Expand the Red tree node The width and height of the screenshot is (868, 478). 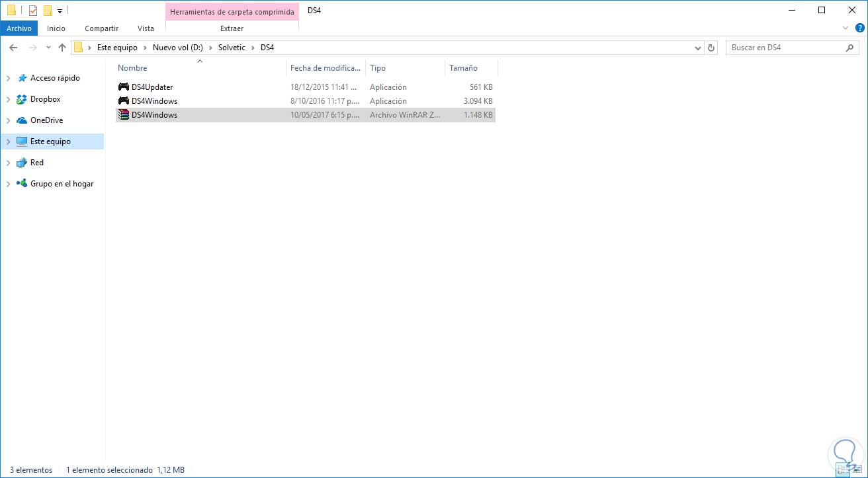8,163
